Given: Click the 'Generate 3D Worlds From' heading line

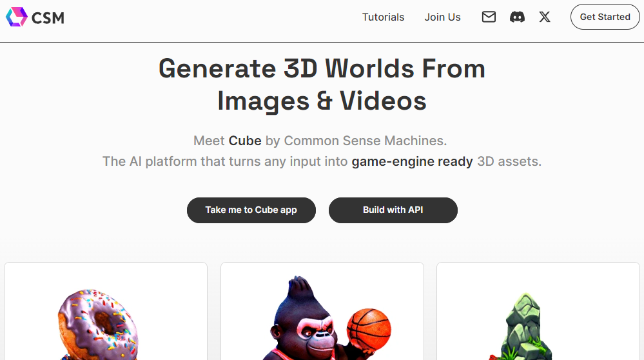Looking at the screenshot, I should tap(322, 68).
